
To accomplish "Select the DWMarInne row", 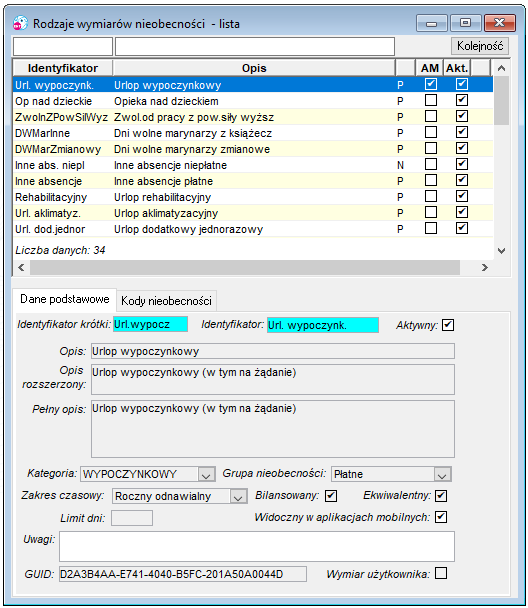I will pos(253,133).
